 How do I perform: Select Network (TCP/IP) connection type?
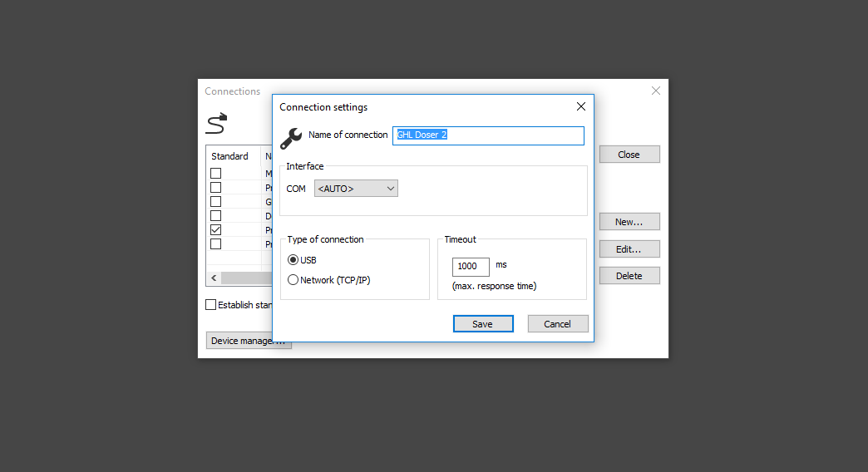[x=328, y=280]
